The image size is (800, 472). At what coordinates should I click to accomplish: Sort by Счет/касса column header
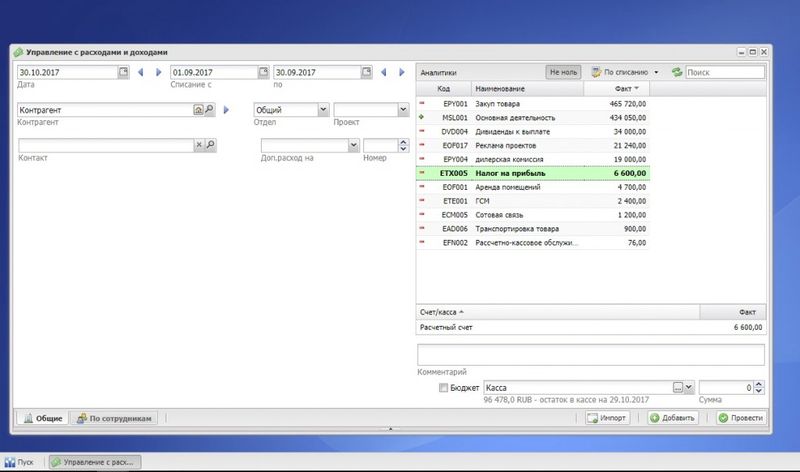(558, 312)
